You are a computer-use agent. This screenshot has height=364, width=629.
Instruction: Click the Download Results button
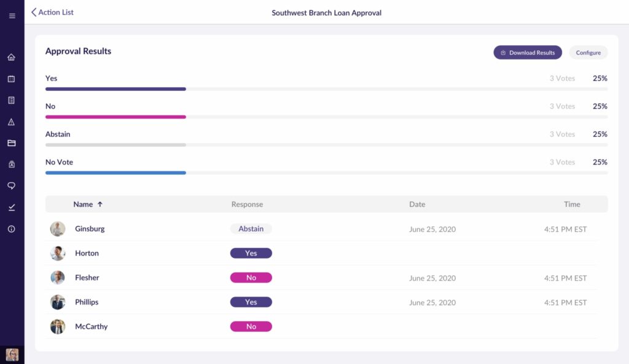[527, 53]
